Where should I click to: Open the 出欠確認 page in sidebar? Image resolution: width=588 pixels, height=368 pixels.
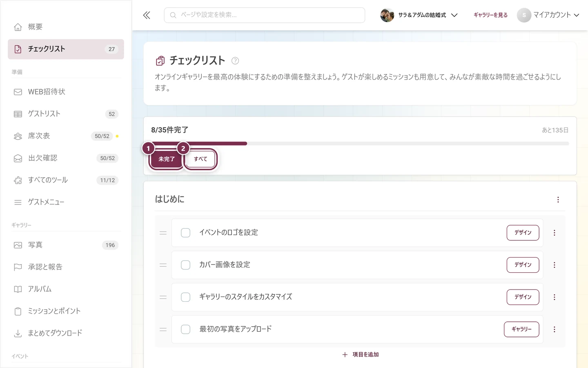[x=66, y=158]
